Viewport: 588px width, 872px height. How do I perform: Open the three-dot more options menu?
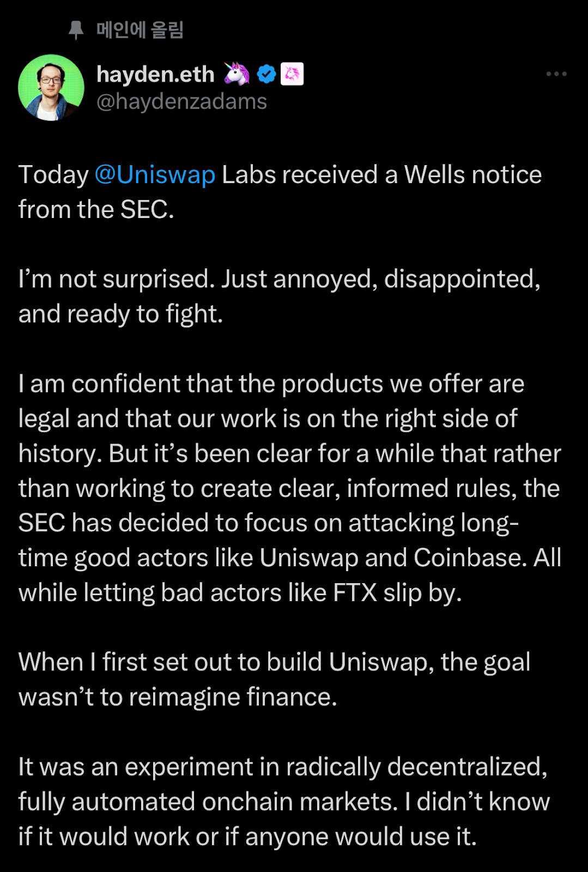[x=556, y=74]
